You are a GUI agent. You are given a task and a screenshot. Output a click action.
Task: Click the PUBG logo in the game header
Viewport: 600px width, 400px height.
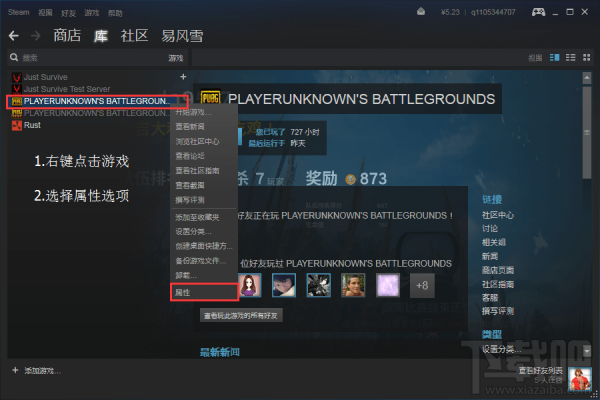pyautogui.click(x=210, y=99)
